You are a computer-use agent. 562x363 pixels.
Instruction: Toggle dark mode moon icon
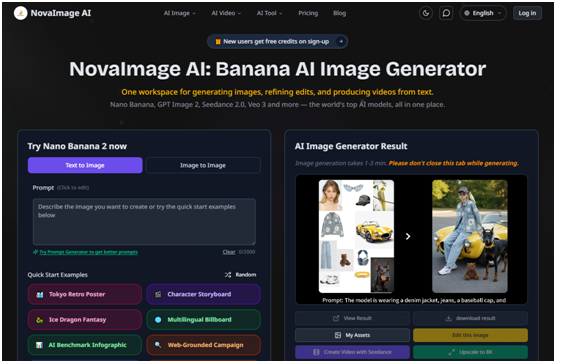point(425,13)
